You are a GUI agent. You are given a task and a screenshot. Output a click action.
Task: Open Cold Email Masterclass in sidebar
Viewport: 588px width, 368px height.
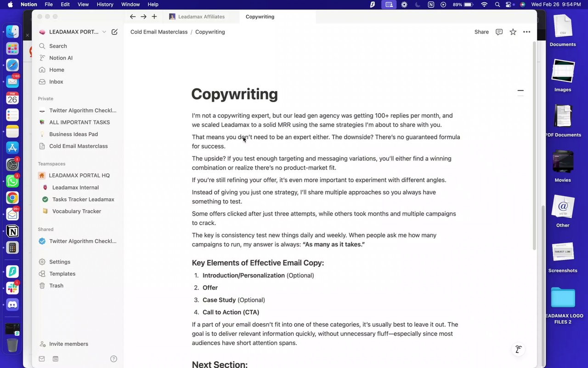79,146
